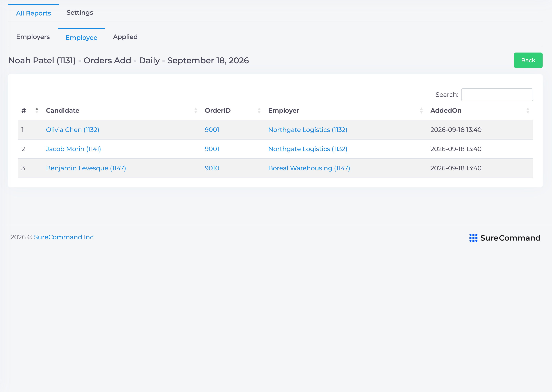Image resolution: width=552 pixels, height=392 pixels.
Task: Open order 9001 in Olivia Chen row
Action: tap(212, 130)
